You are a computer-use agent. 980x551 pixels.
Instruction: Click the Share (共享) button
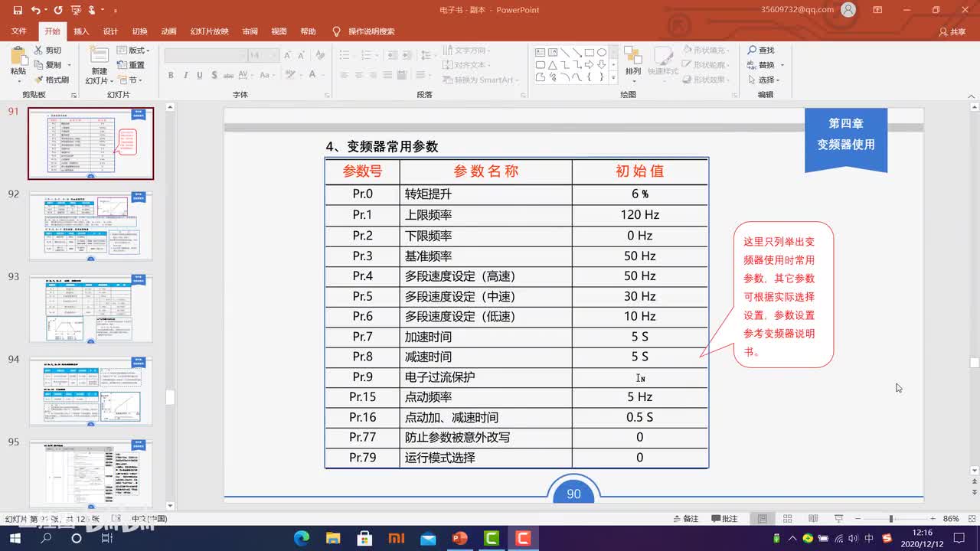pyautogui.click(x=952, y=31)
